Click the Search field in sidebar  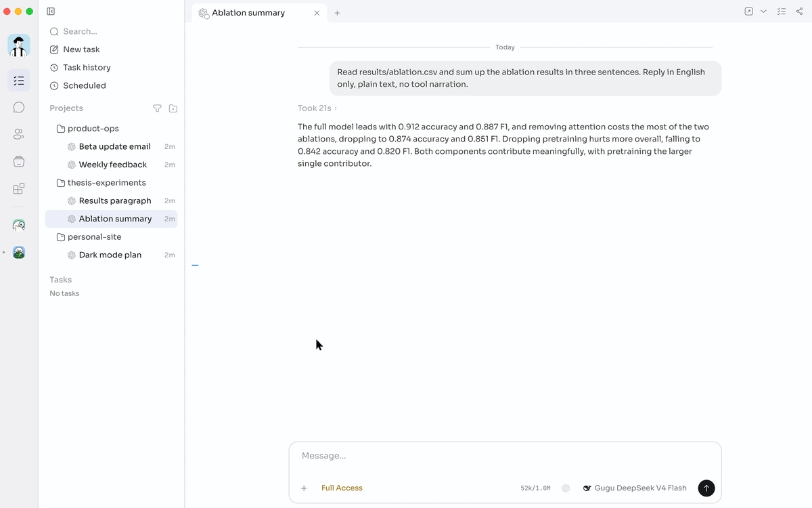tap(112, 31)
